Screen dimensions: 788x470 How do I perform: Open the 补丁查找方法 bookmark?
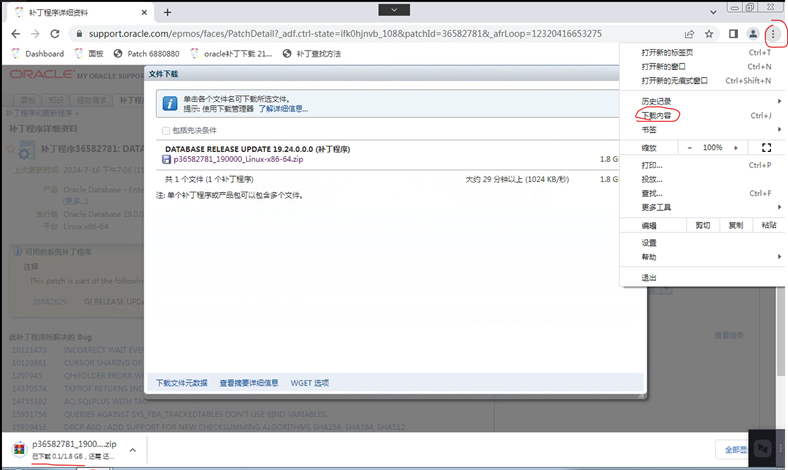312,54
